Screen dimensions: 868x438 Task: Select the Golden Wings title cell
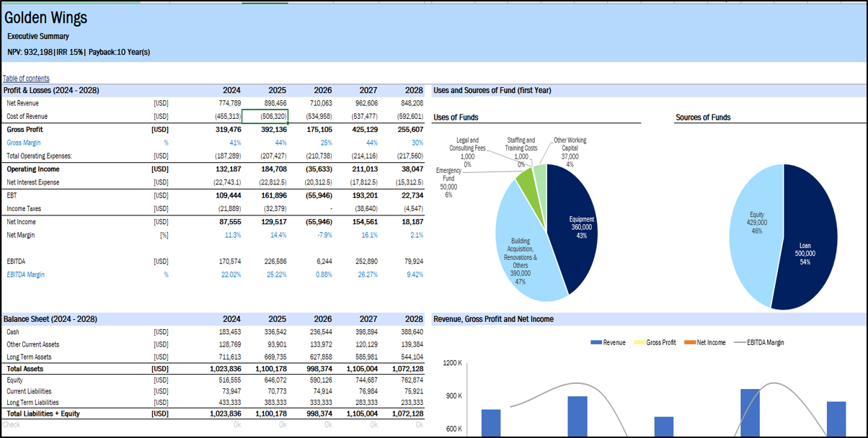click(46, 18)
